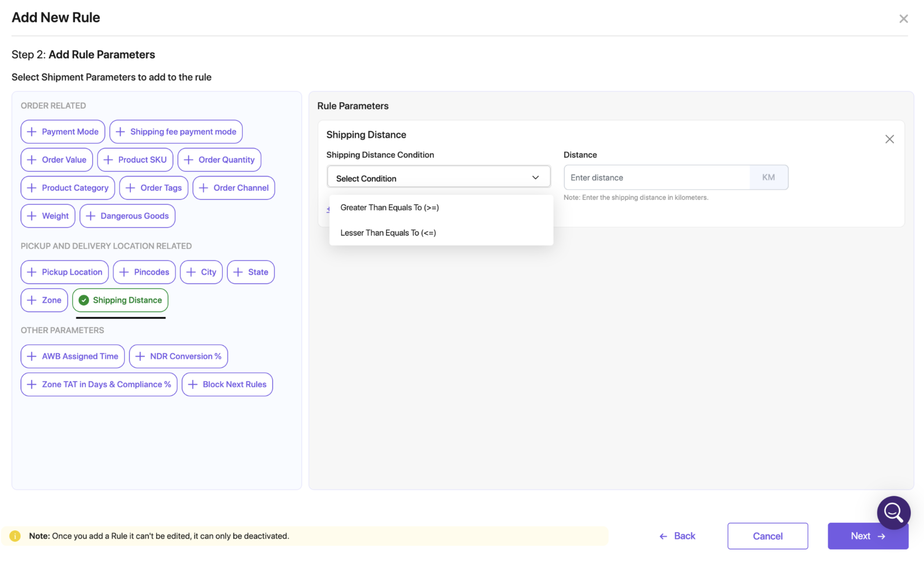Add the Payment Mode parameter
The height and width of the screenshot is (568, 924).
[x=63, y=132]
